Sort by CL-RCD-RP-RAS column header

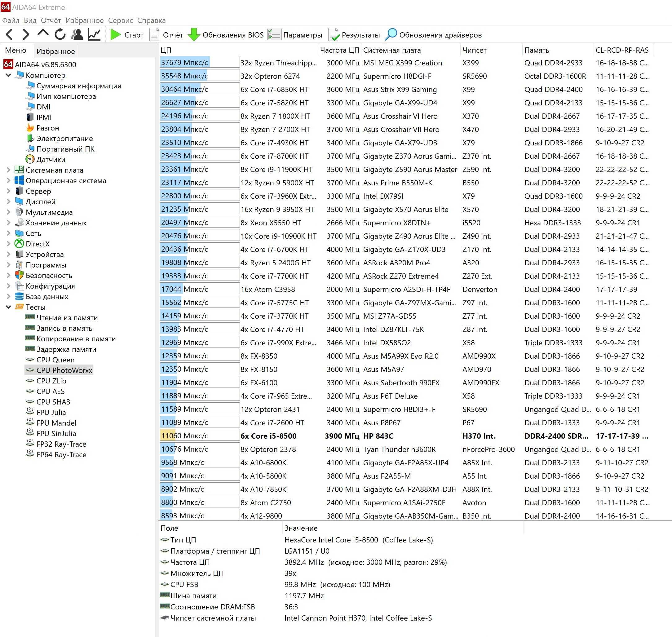click(x=623, y=50)
